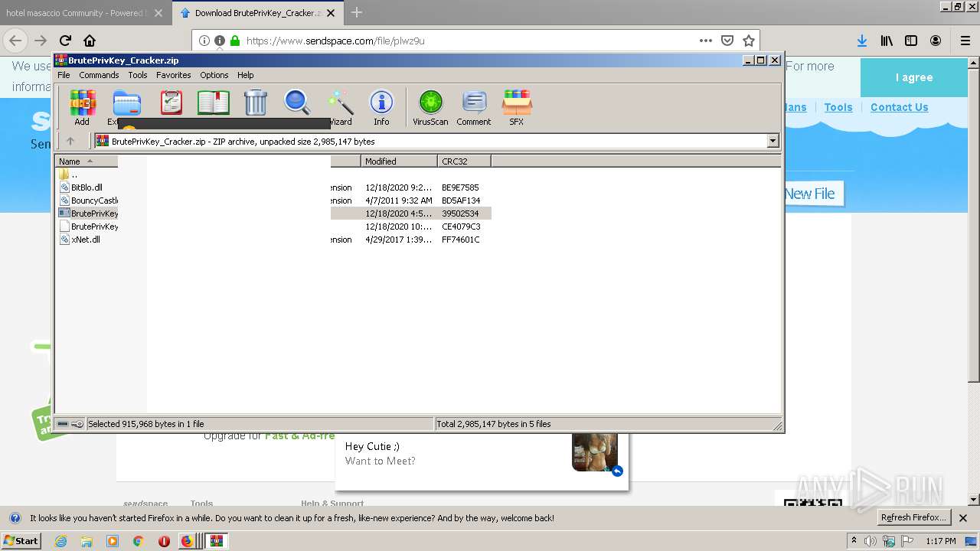Click the SFX toolbar icon
Screen dimensions: 980x551
click(x=517, y=108)
